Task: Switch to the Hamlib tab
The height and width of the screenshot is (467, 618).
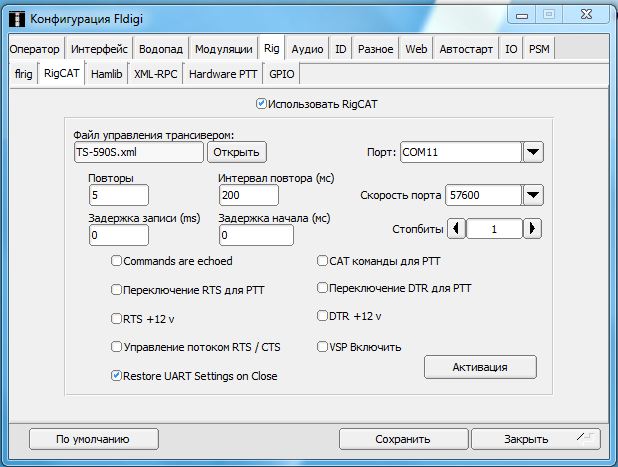Action: [107, 73]
